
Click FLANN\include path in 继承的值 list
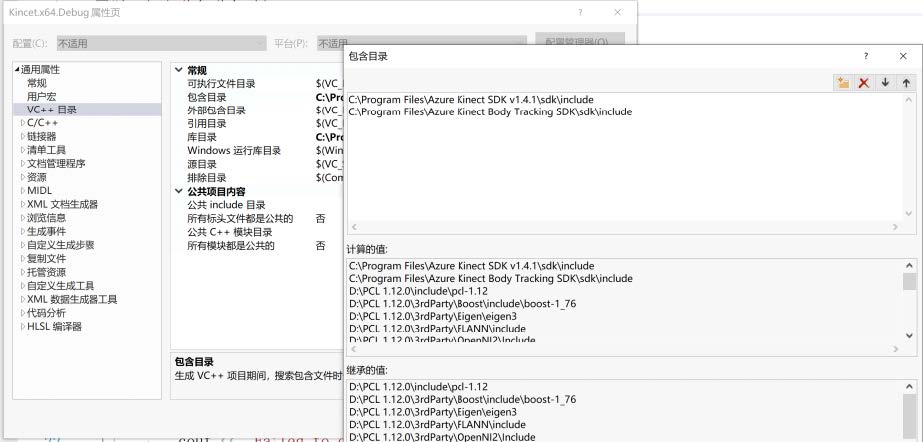(x=437, y=424)
